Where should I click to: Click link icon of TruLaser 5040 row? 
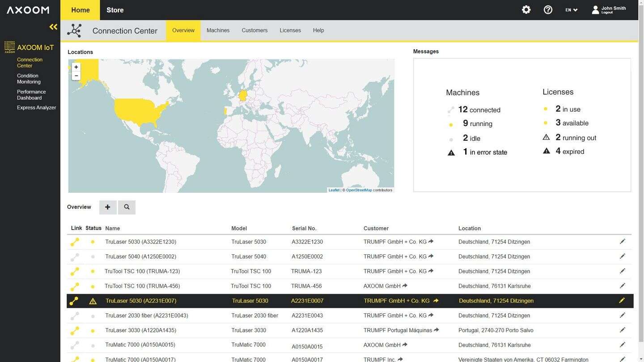[75, 257]
